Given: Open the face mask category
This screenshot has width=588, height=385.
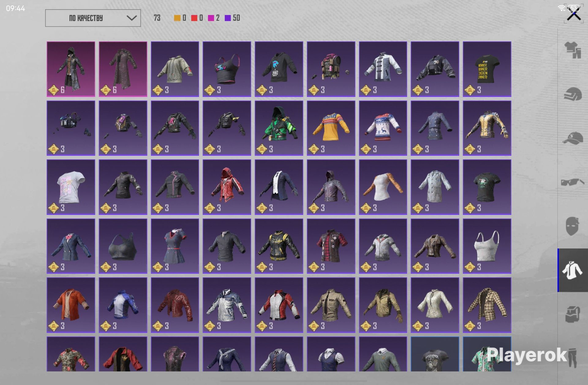Looking at the screenshot, I should (573, 226).
